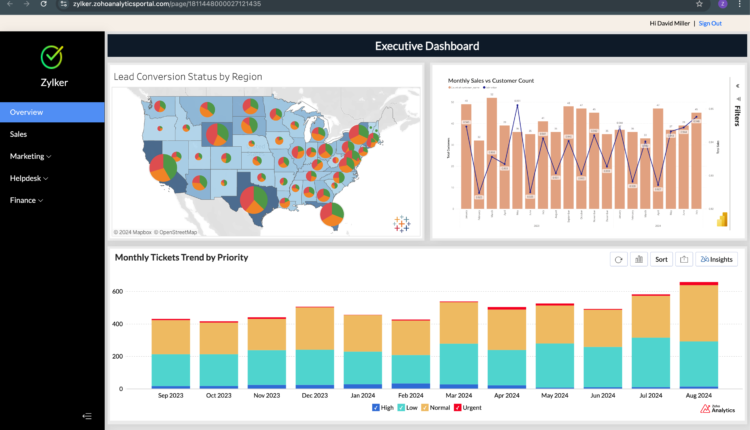
Task: Click the Sign Out link
Action: tap(710, 23)
